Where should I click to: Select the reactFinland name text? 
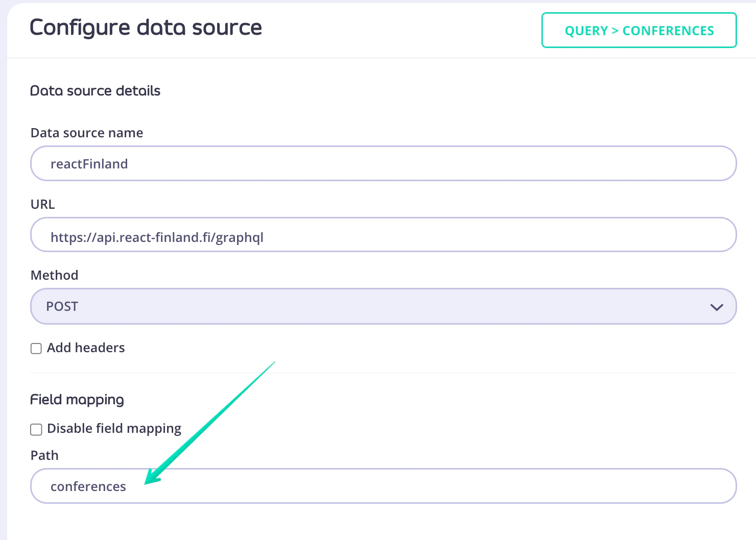(x=89, y=163)
